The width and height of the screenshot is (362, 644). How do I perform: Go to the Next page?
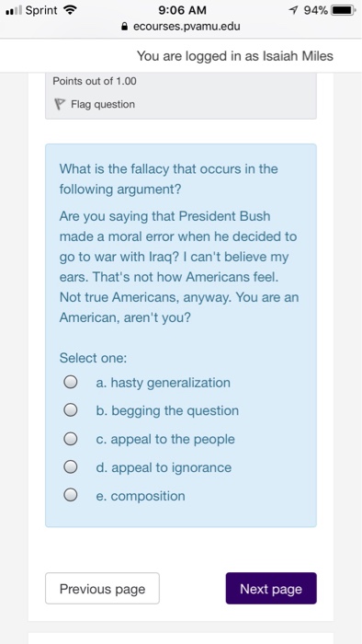pyautogui.click(x=271, y=589)
